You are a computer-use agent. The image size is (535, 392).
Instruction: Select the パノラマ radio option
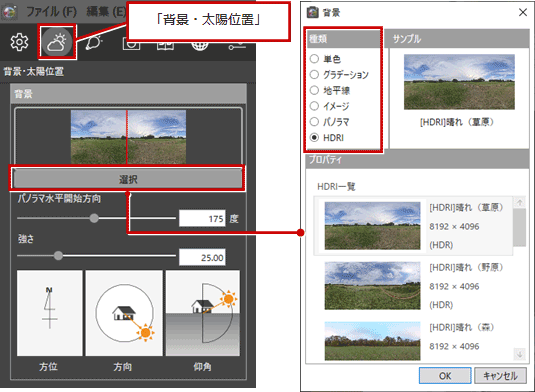pyautogui.click(x=314, y=121)
